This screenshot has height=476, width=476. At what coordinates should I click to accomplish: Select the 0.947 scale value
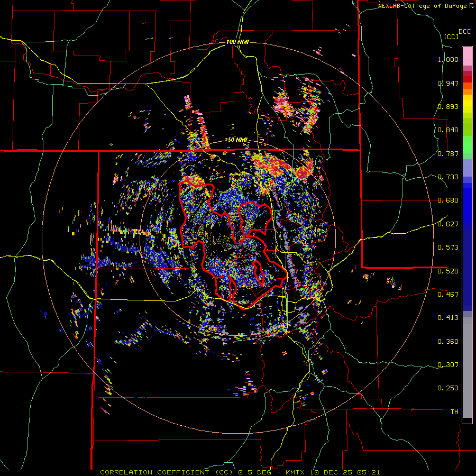pos(448,83)
